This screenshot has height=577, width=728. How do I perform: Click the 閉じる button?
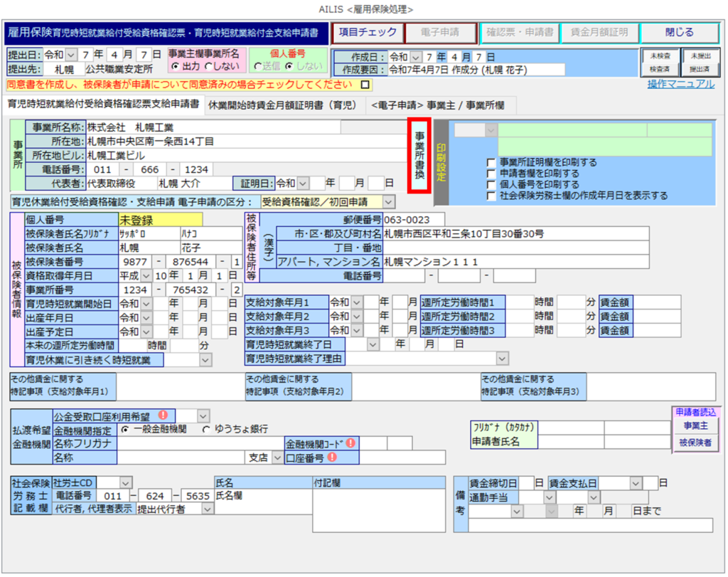679,33
